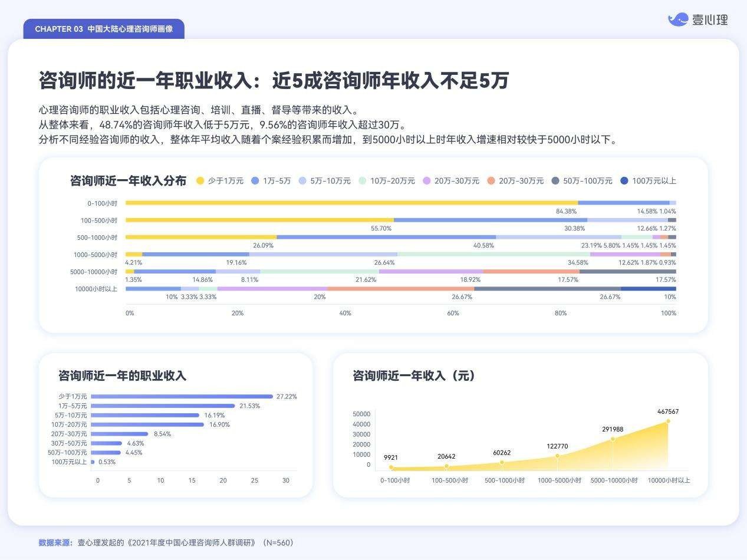Click the 4.63% bar for 30万-50万元
Viewport: 747px width, 560px height.
(106, 443)
